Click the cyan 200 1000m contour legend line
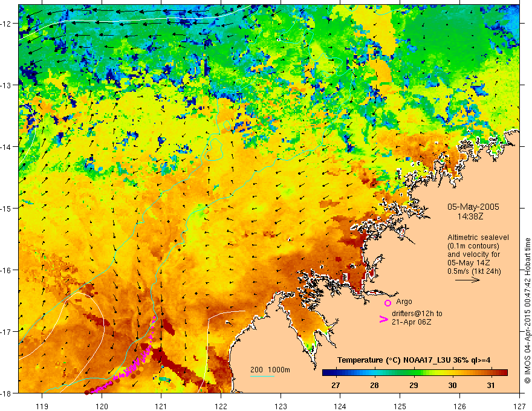 click(262, 376)
